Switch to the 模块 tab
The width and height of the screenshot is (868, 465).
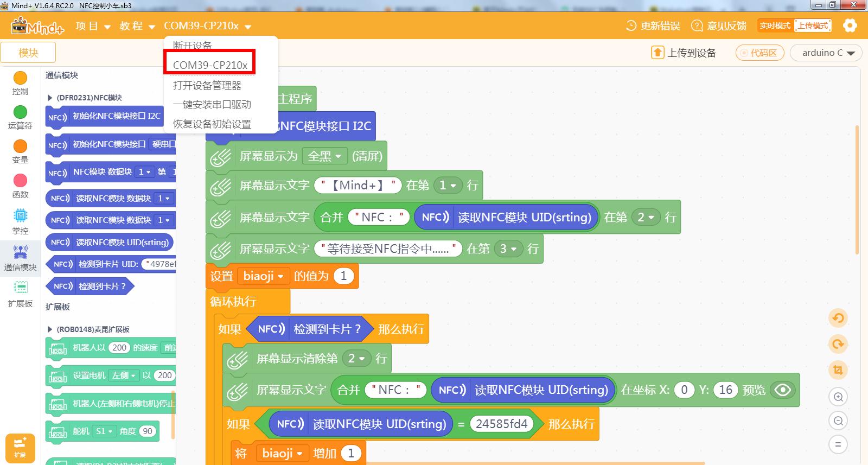[28, 53]
